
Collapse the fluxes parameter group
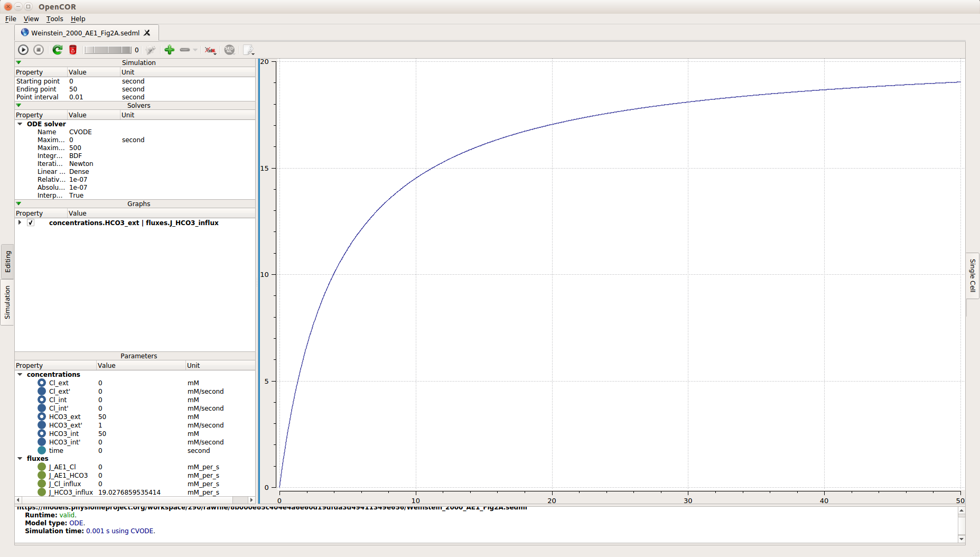20,459
